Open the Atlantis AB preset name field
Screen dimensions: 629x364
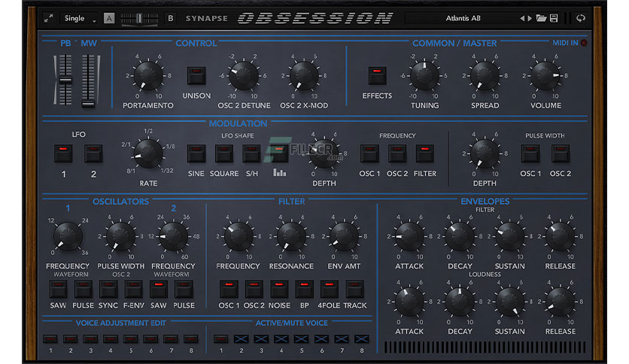click(x=463, y=18)
